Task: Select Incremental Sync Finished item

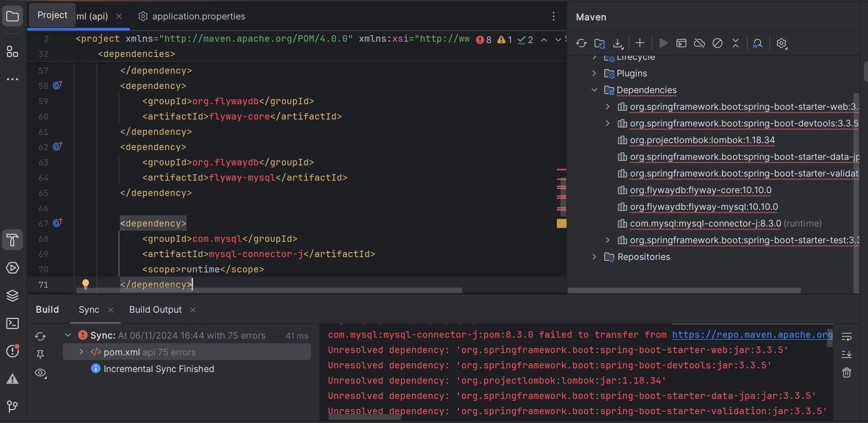Action: pos(159,369)
